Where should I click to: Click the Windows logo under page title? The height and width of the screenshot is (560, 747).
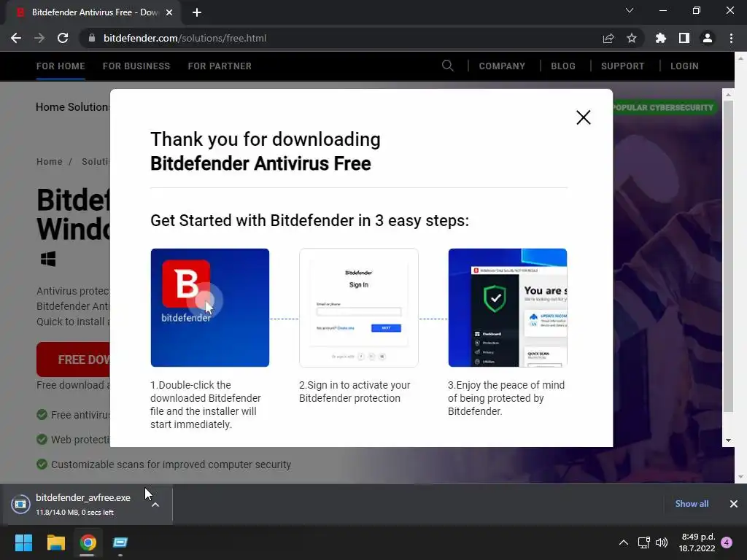click(x=48, y=259)
